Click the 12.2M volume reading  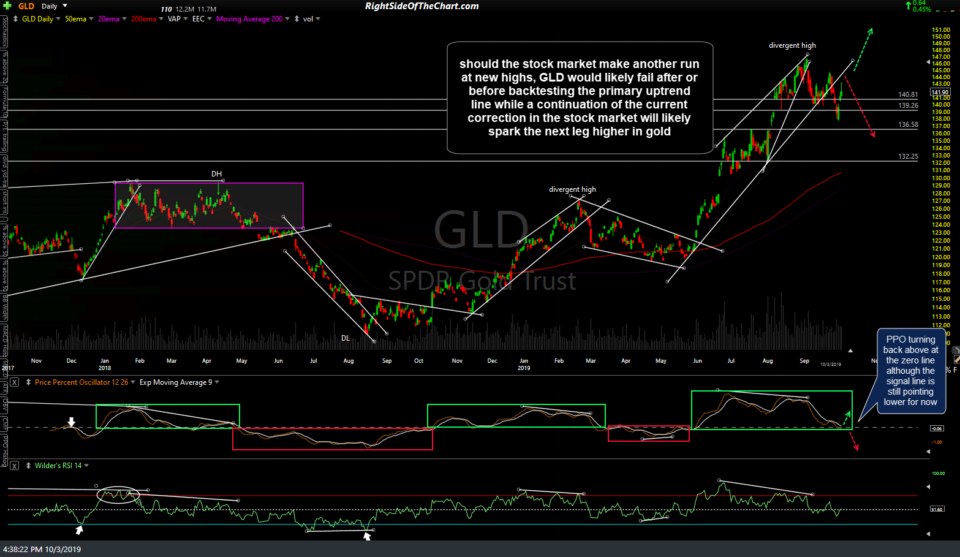[x=185, y=9]
